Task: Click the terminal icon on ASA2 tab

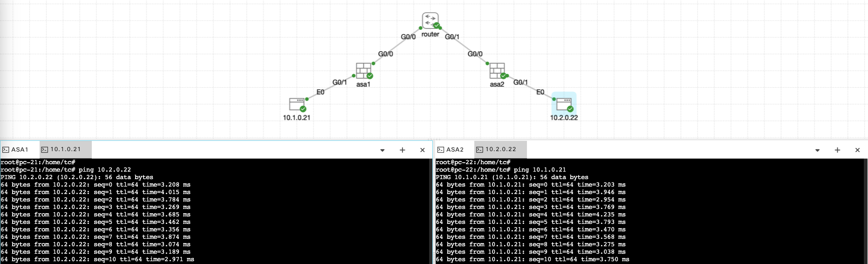Action: 441,150
